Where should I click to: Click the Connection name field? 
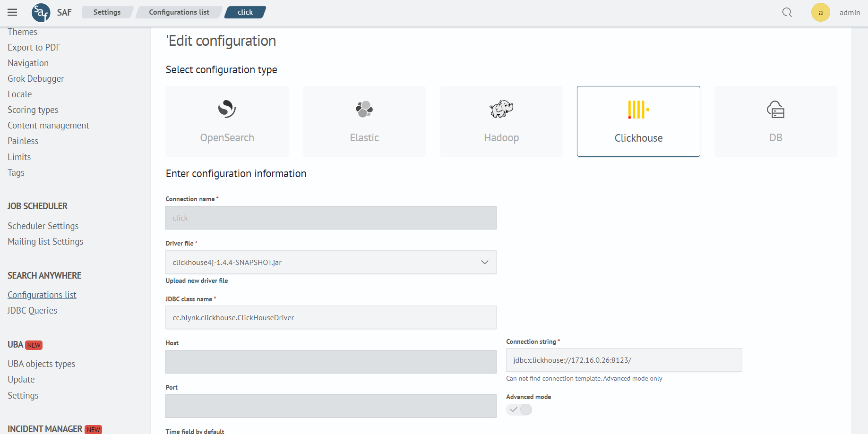click(x=331, y=218)
